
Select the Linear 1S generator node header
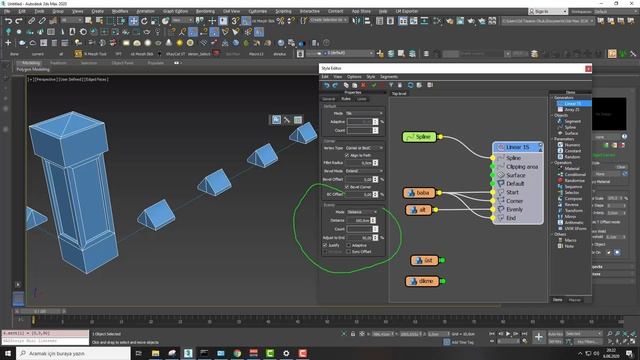click(x=518, y=147)
